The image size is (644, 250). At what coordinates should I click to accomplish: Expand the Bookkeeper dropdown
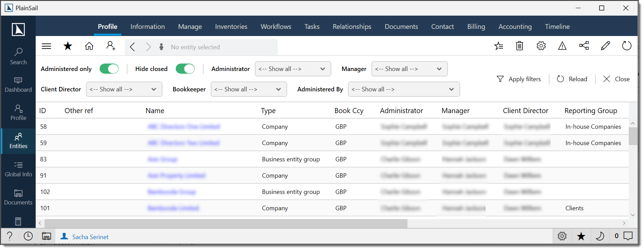coord(249,89)
